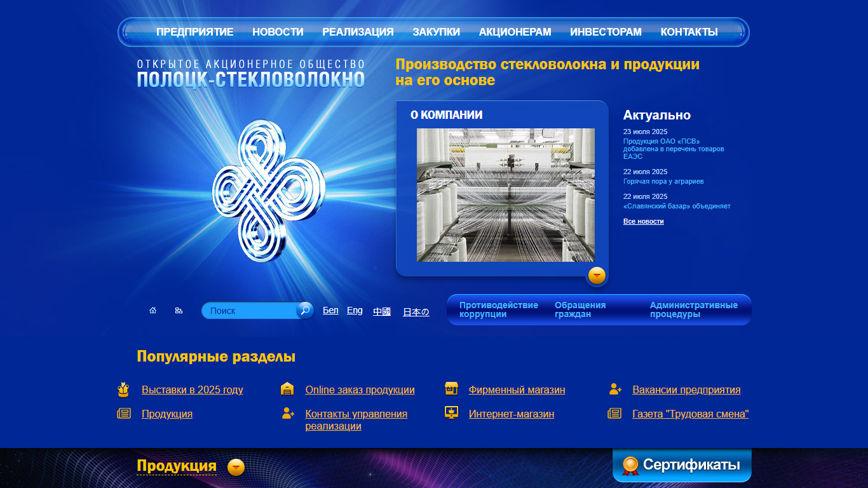Image resolution: width=868 pixels, height=488 pixels.
Task: Open the sitemap icon next to home
Action: (179, 311)
